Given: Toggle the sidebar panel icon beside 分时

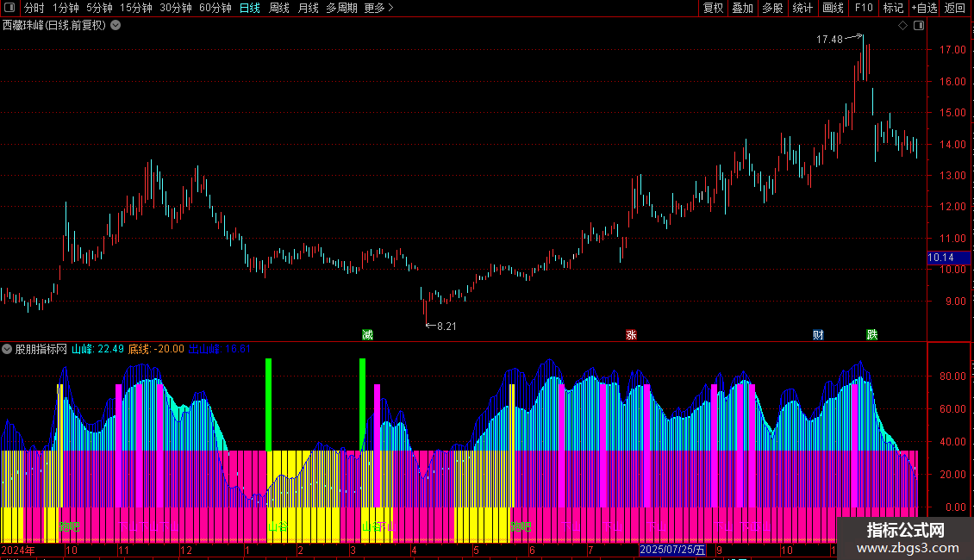Looking at the screenshot, I should [9, 8].
